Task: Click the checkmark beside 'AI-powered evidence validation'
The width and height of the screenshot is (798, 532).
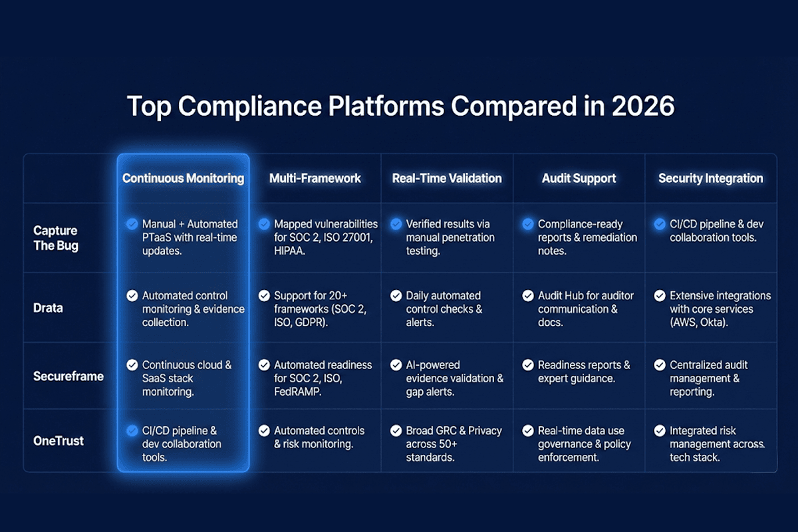Action: point(396,364)
